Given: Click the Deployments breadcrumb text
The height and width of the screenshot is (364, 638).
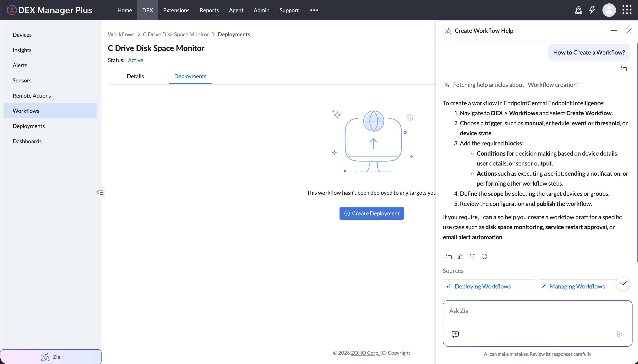Looking at the screenshot, I should coord(234,34).
